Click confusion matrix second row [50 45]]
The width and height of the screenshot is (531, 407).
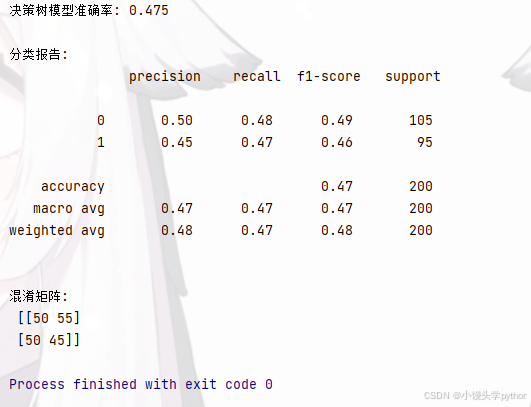[x=49, y=340]
